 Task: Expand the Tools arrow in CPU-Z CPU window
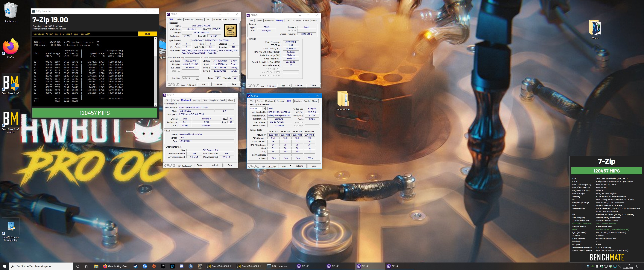point(209,84)
